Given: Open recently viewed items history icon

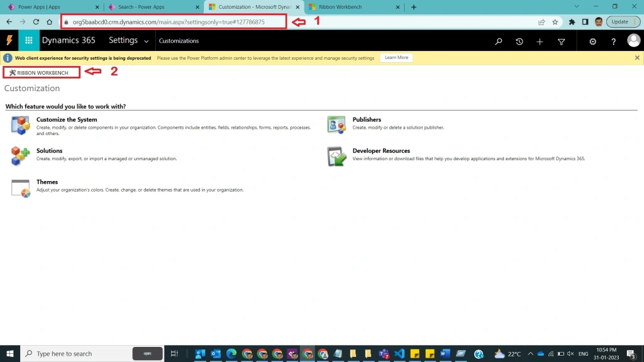Looking at the screenshot, I should point(519,41).
